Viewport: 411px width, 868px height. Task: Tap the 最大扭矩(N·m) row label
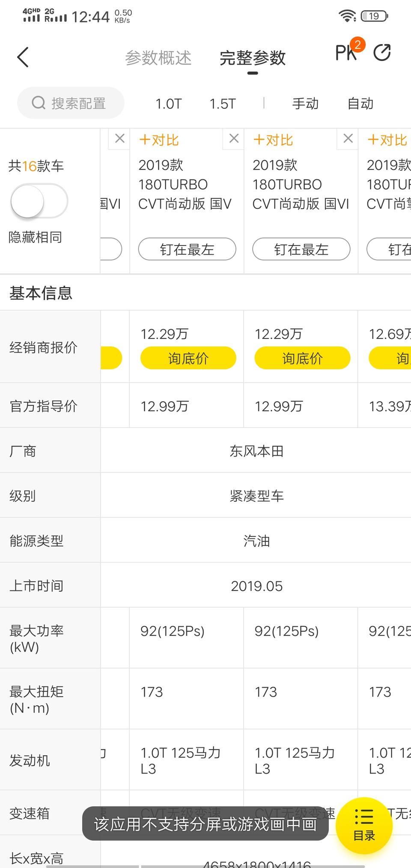tap(36, 699)
